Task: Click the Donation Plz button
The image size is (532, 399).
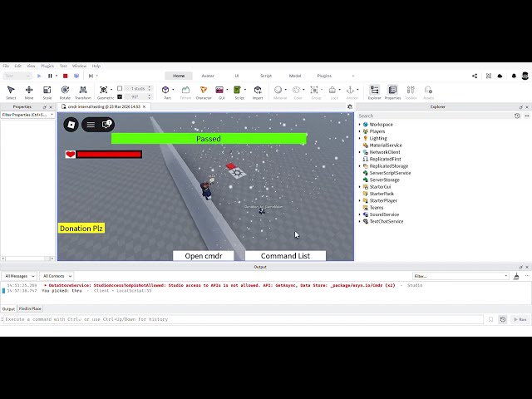Action: [x=81, y=229]
